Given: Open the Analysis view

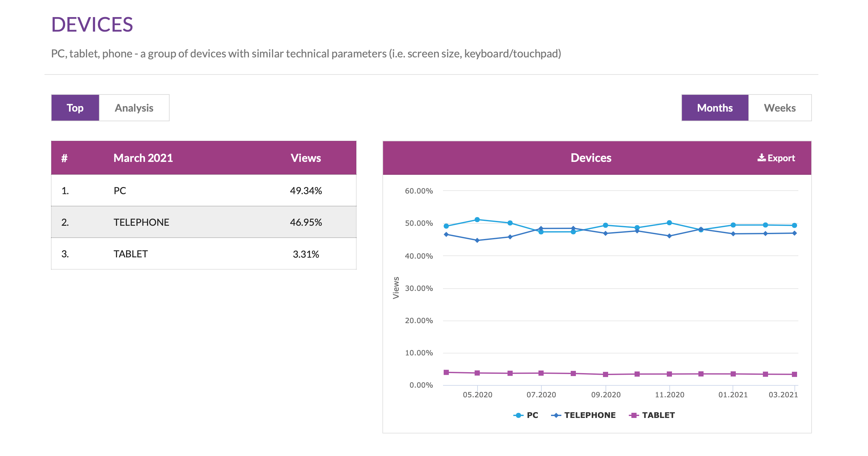Looking at the screenshot, I should coord(134,107).
